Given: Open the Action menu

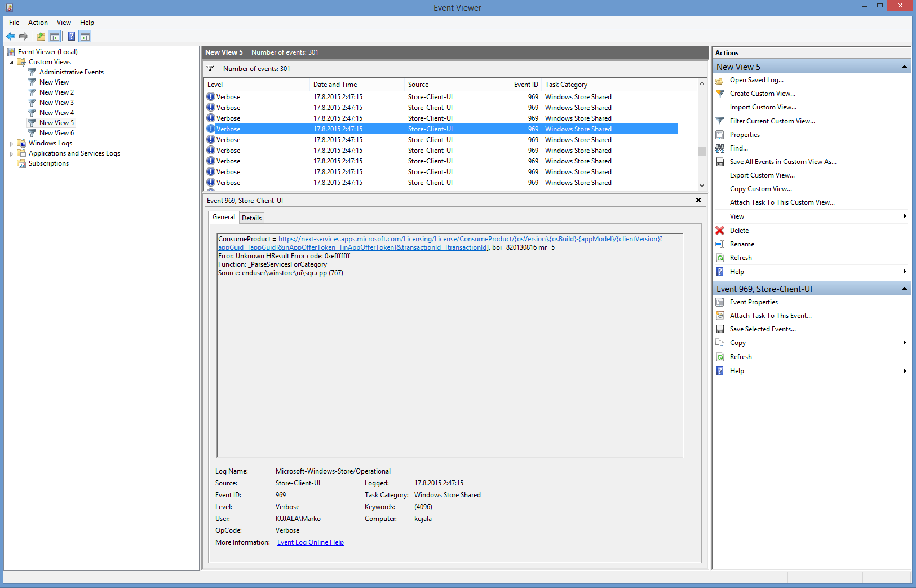Looking at the screenshot, I should [38, 23].
